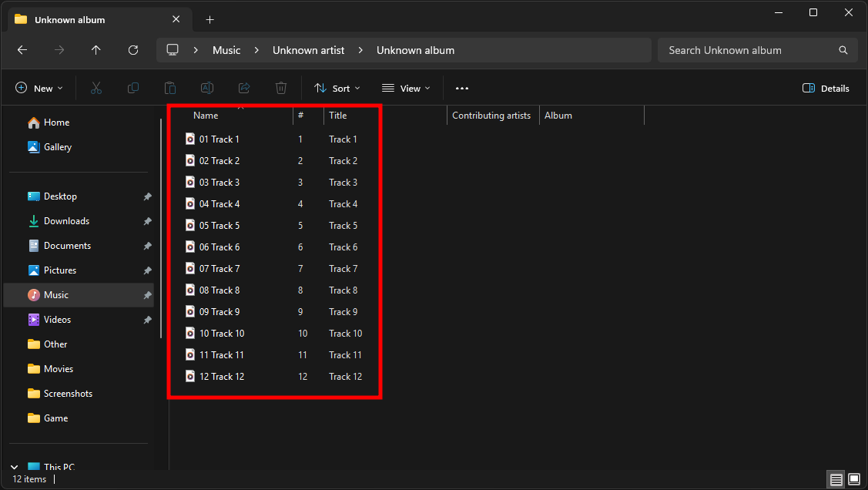Open Downloads in the navigation pane
This screenshot has width=868, height=490.
click(66, 221)
